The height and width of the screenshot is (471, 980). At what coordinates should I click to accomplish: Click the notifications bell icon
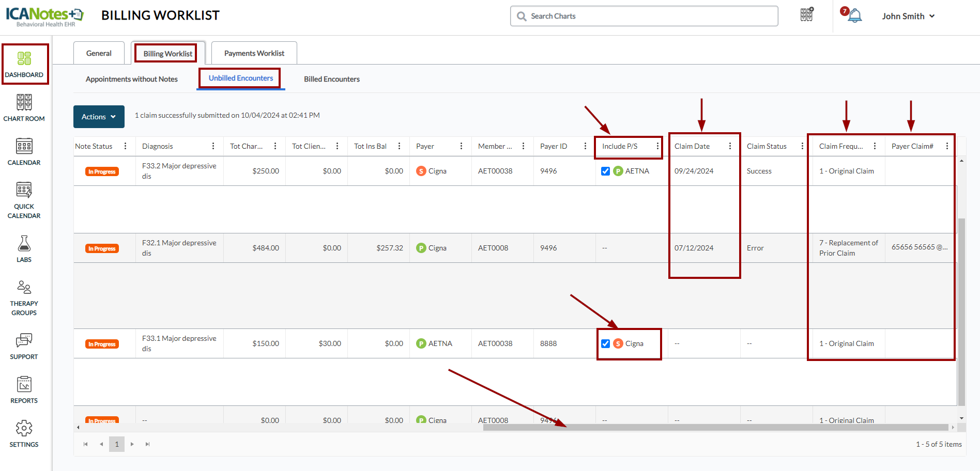click(855, 16)
